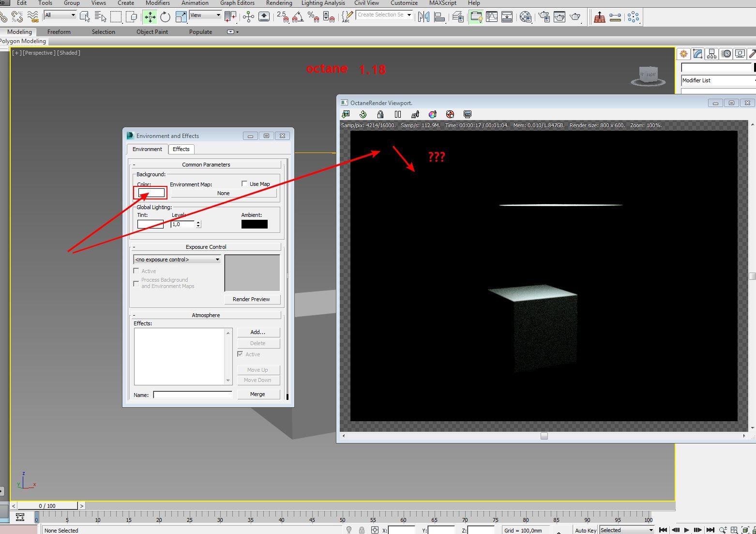Open the Background Color swatch
This screenshot has width=756, height=534.
point(151,193)
